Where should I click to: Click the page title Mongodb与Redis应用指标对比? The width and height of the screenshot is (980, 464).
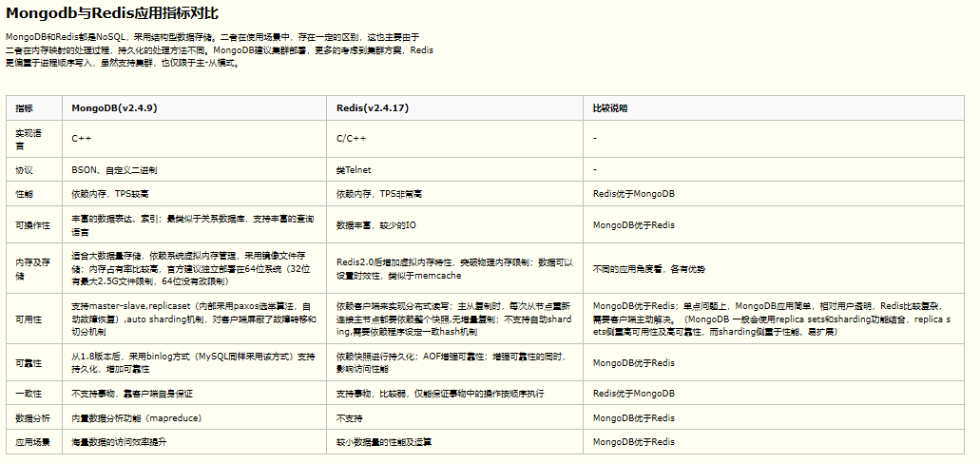tap(112, 12)
